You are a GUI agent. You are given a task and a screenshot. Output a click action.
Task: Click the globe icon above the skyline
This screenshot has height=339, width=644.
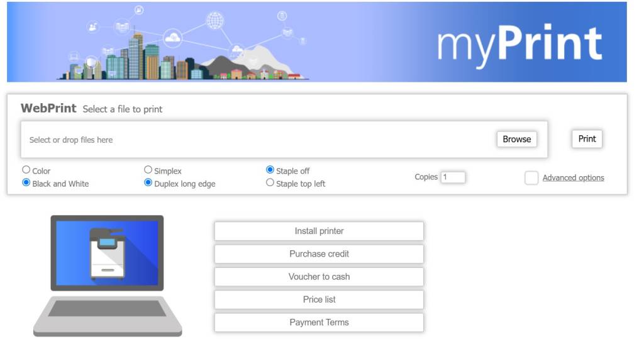[215, 20]
